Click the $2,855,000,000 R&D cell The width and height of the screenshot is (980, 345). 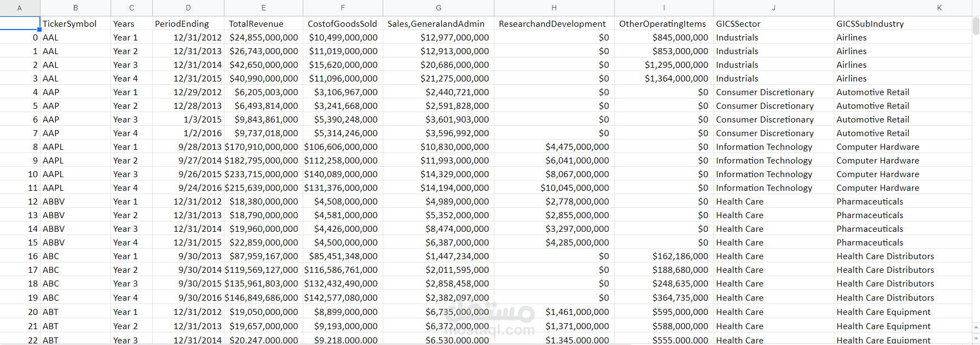[x=554, y=215]
